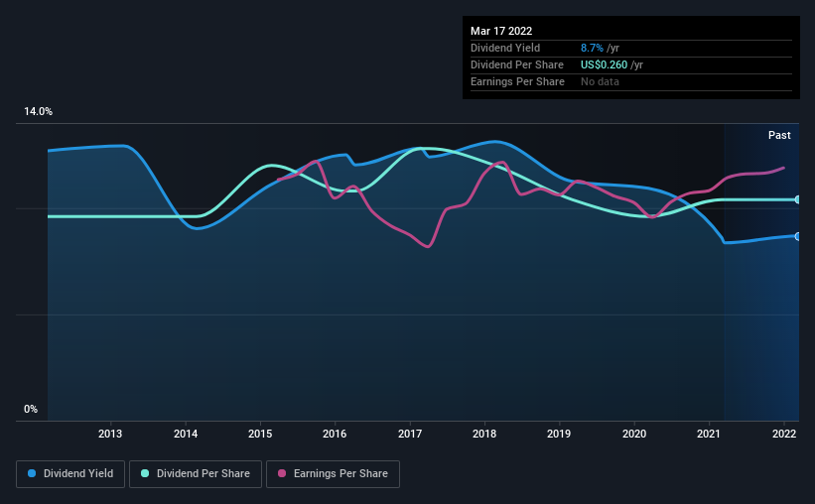Toggle the Earnings Per Share legend button
Image resolution: width=815 pixels, height=504 pixels.
(333, 474)
